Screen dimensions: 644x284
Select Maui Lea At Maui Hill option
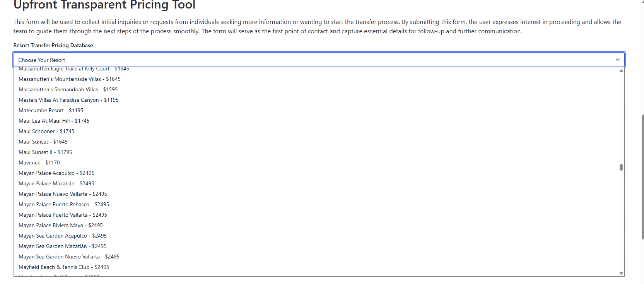coord(54,121)
